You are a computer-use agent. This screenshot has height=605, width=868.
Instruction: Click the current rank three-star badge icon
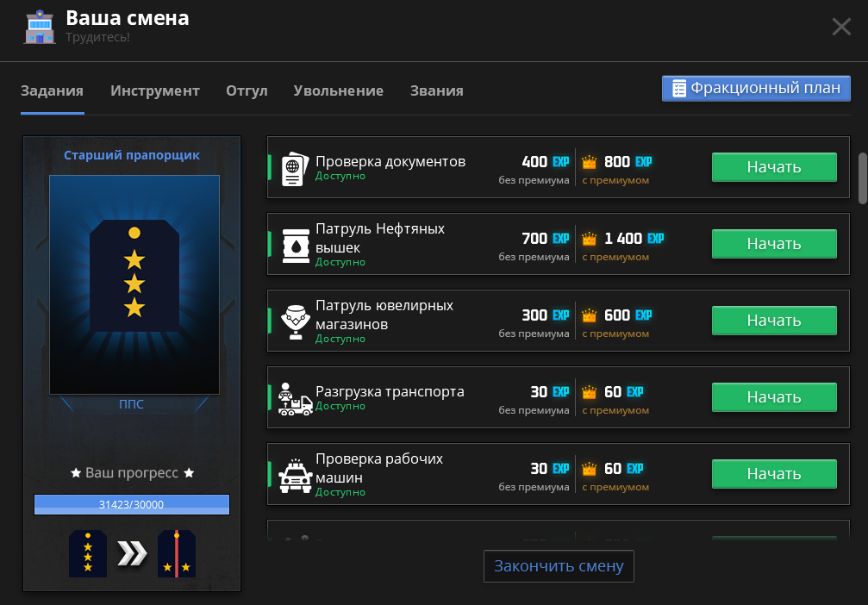(88, 553)
